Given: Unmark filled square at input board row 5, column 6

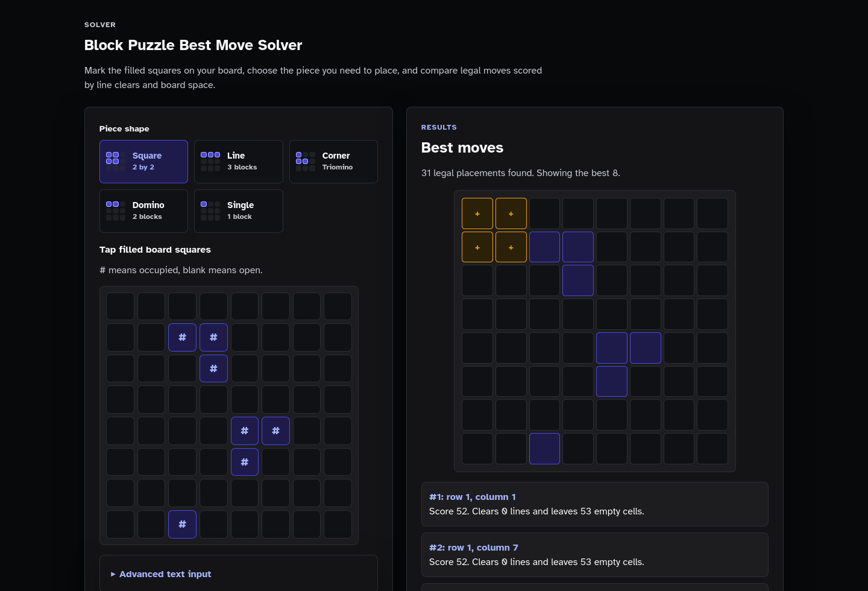Looking at the screenshot, I should (x=275, y=431).
